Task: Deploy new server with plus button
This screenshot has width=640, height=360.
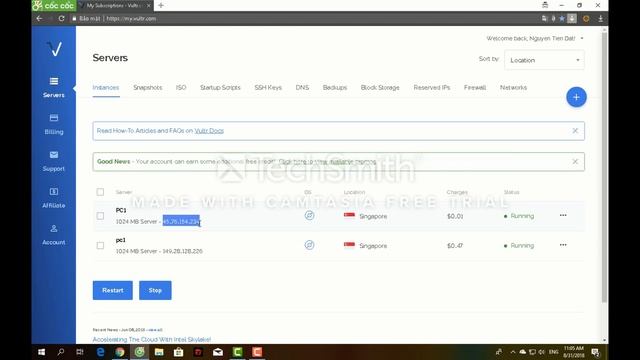Action: point(576,97)
